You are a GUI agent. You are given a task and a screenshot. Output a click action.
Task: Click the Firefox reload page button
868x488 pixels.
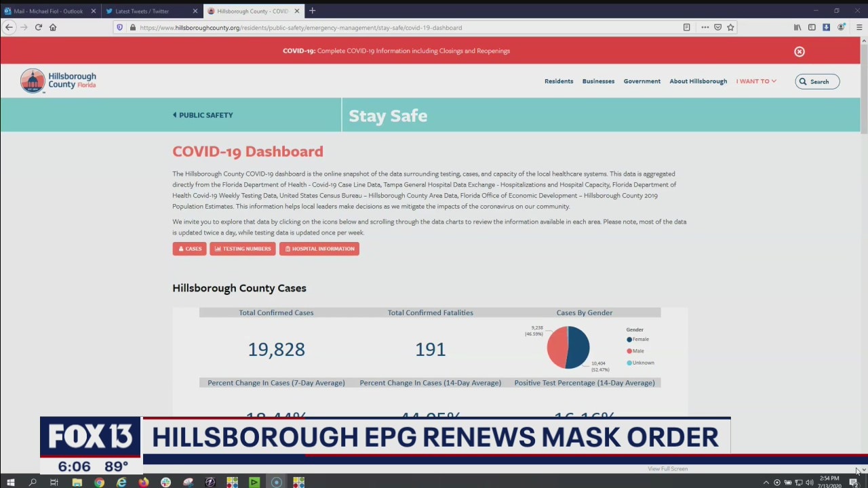coord(38,27)
